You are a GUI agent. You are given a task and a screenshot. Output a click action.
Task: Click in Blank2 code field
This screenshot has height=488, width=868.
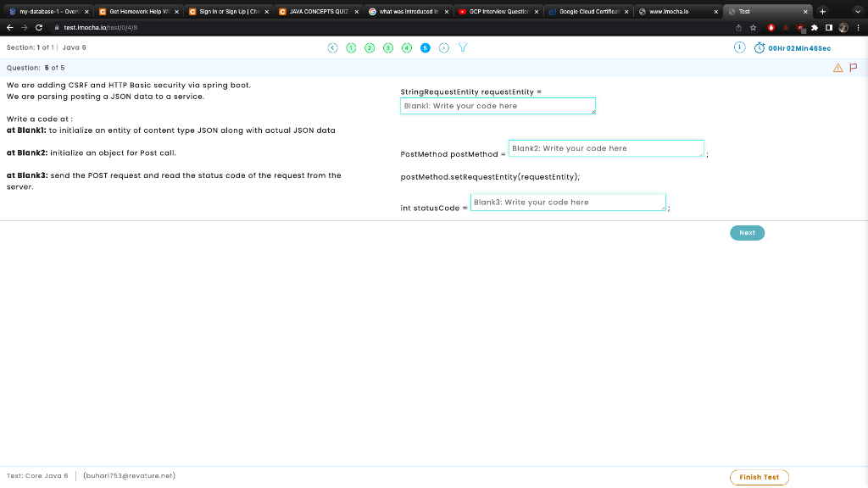click(606, 148)
